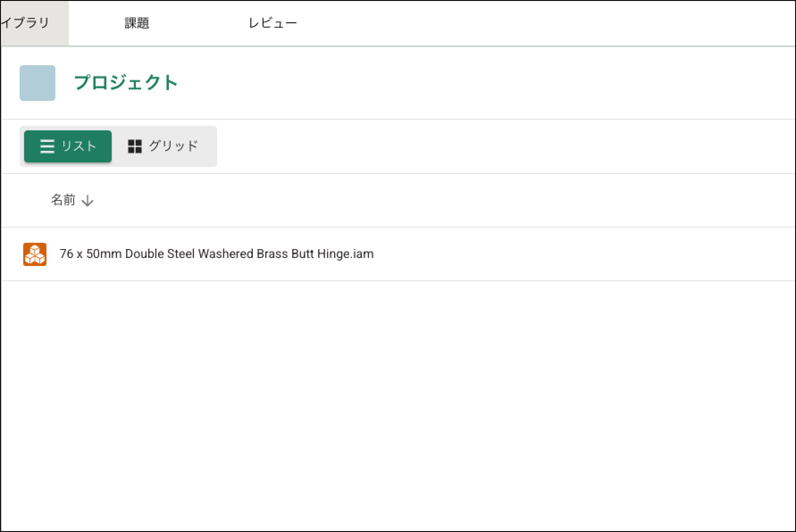Viewport: 796px width, 532px height.
Task: Select the hinge file row's empty right side
Action: coord(581,254)
